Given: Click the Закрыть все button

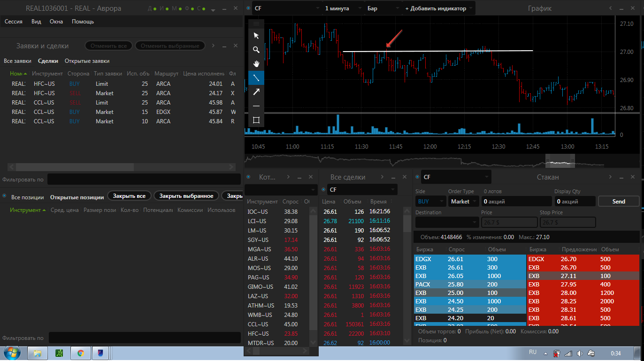Looking at the screenshot, I should (x=129, y=196).
